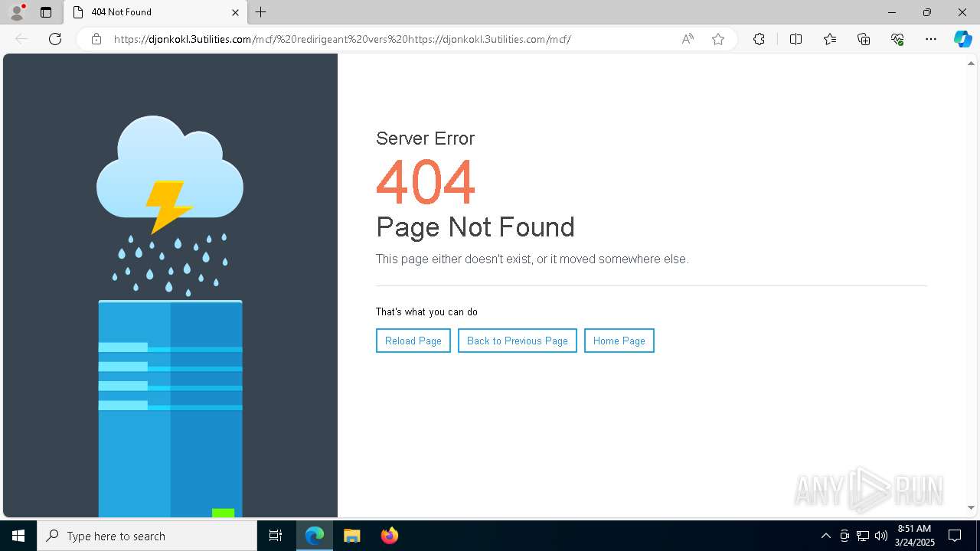This screenshot has width=980, height=551.
Task: Close the 404 Not Found tab
Action: point(235,12)
